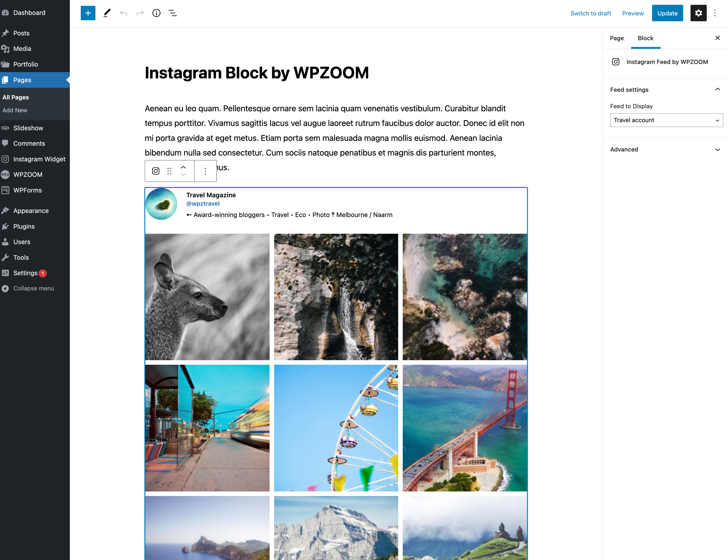Image resolution: width=728 pixels, height=560 pixels.
Task: Click the page title Instagram Block by WPZOOM
Action: pos(257,73)
